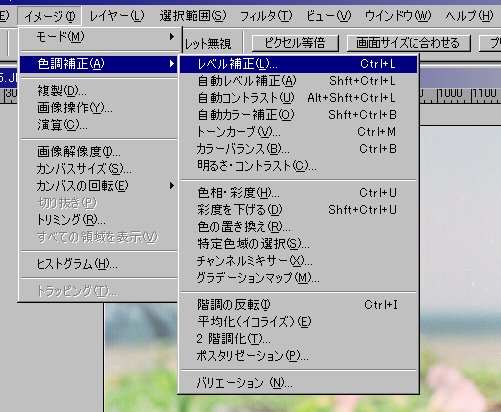Screen dimensions: 501x412
Task: Click the ピクセル等倍 button
Action: [295, 43]
